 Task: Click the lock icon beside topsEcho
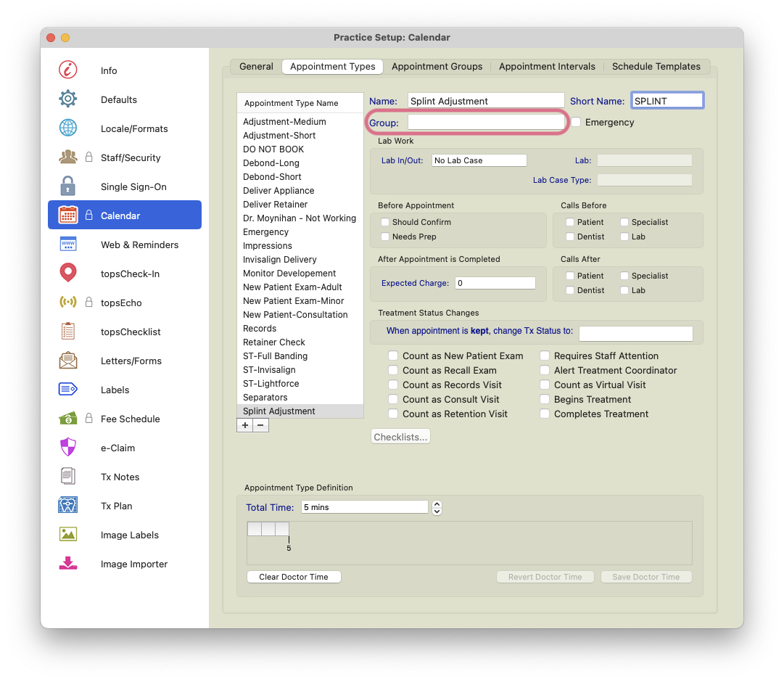click(89, 302)
